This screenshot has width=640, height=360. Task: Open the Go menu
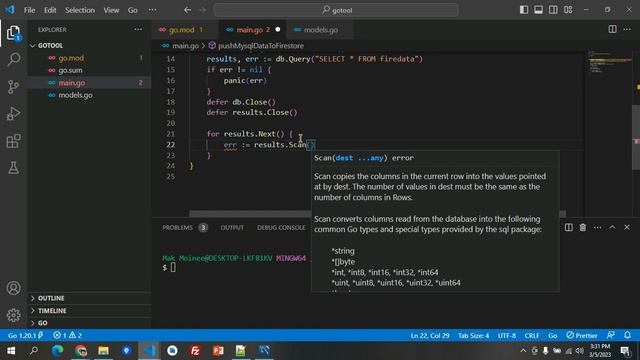(133, 10)
